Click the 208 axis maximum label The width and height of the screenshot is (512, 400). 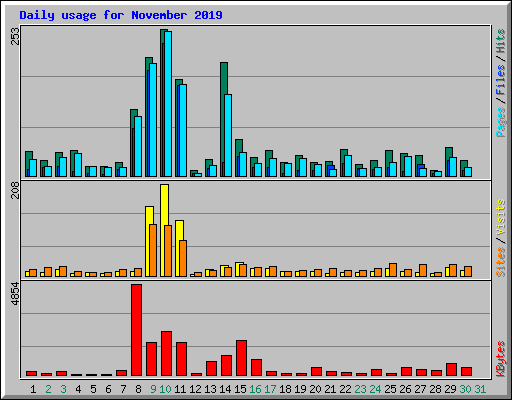15,191
